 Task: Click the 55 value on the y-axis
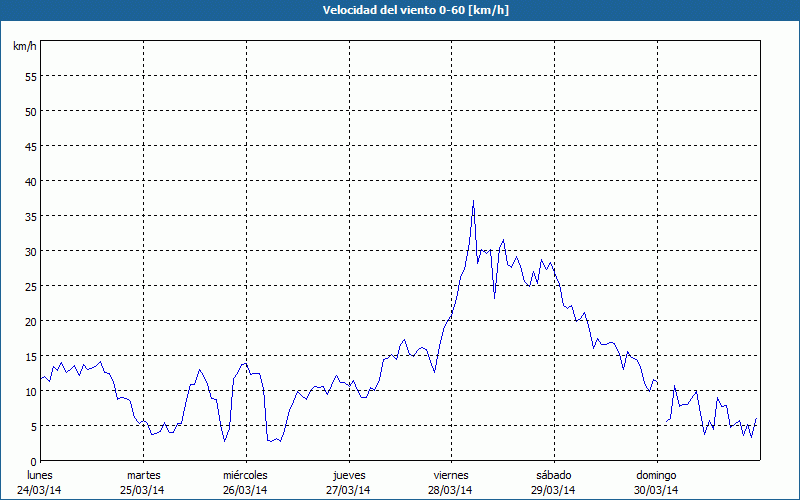(30, 76)
